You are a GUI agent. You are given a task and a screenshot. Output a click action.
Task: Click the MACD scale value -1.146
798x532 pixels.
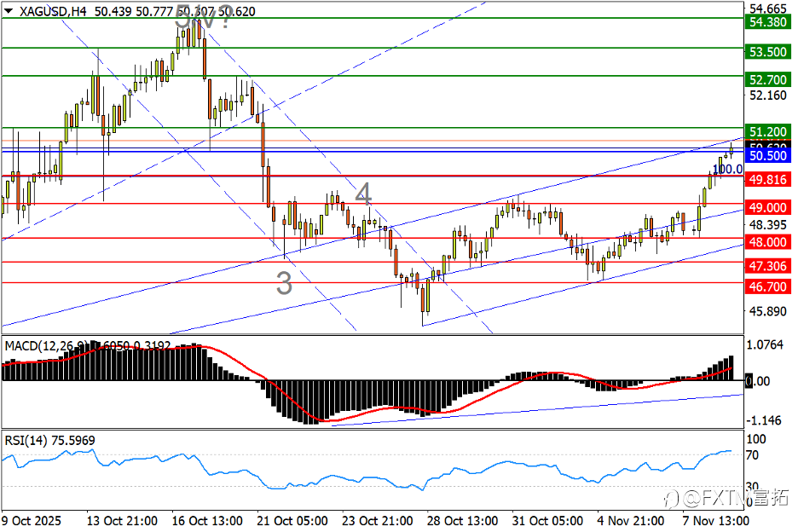point(763,420)
